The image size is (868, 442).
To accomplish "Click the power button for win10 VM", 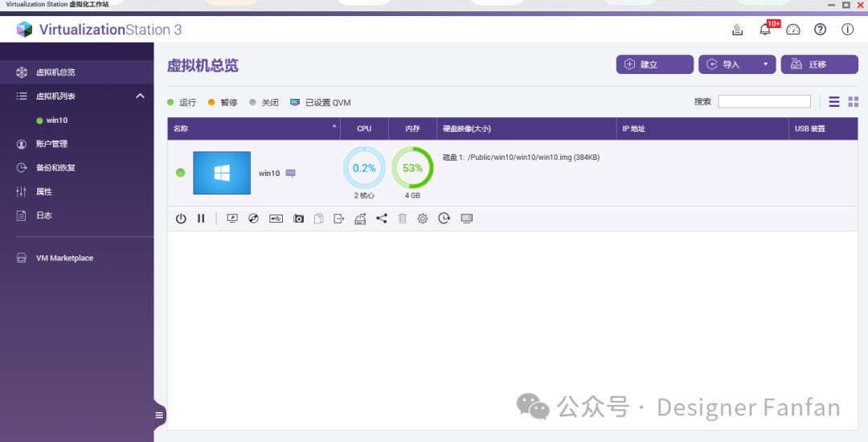I will point(181,219).
